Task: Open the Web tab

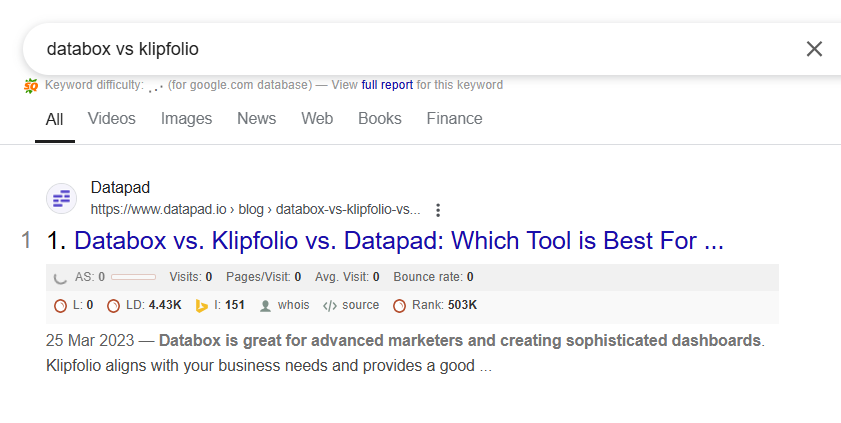Action: click(x=317, y=118)
